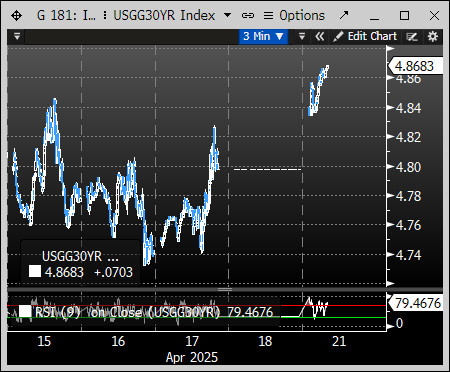Click the crosshair move icon in title bar
The image size is (450, 372).
(x=16, y=16)
